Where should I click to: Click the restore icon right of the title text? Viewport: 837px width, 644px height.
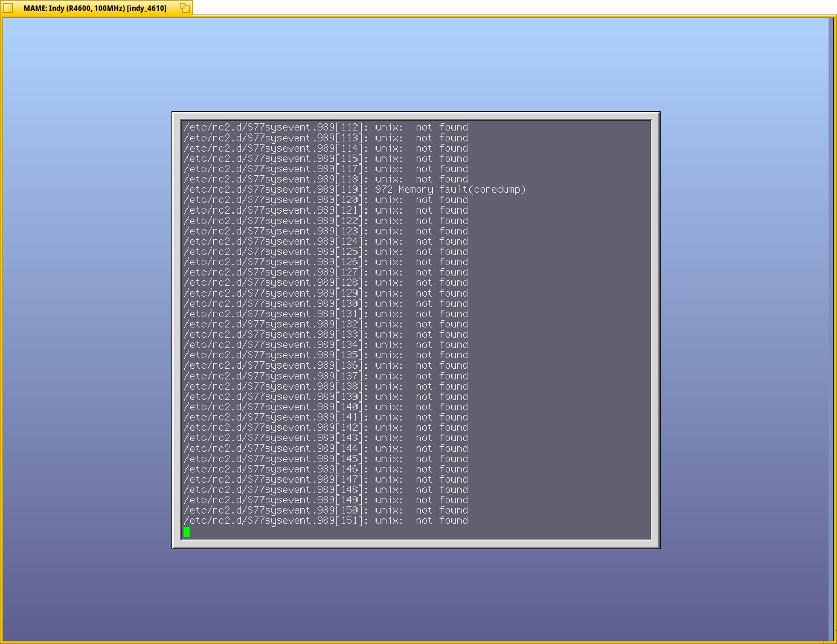[x=185, y=8]
